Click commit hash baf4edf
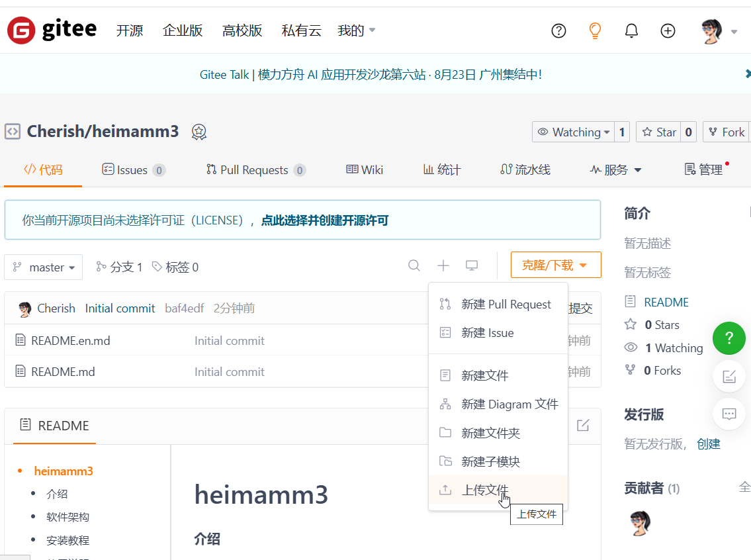 [x=185, y=308]
